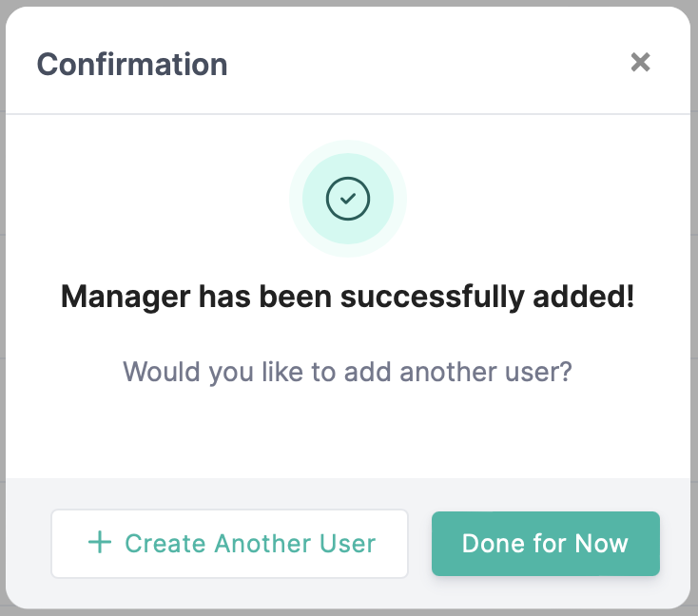Click the plus icon beside Create Another User
Screen dimensions: 698x616
pos(99,543)
